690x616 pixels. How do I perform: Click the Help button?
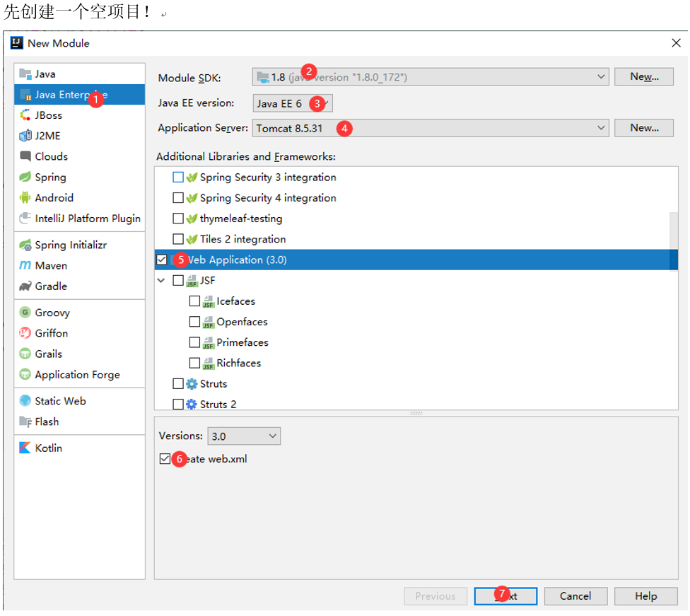(645, 596)
